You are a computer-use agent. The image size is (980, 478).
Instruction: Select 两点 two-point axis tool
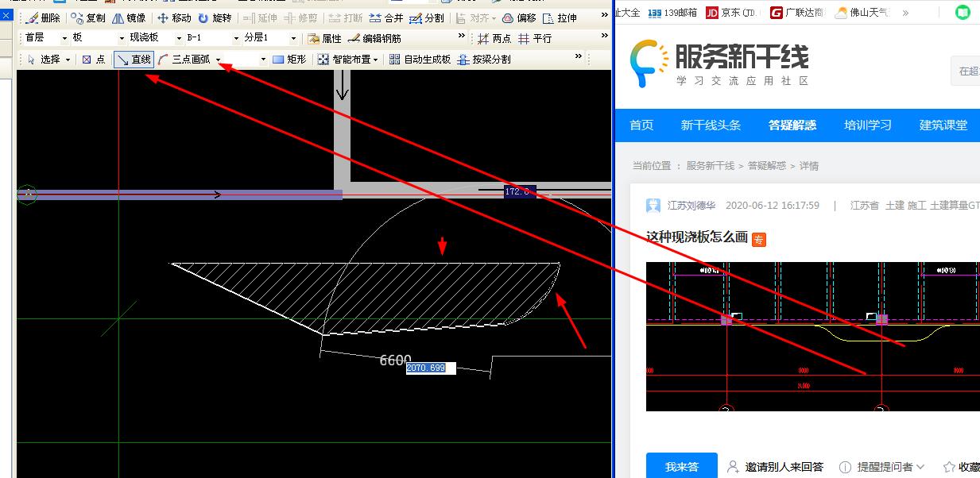coord(494,38)
